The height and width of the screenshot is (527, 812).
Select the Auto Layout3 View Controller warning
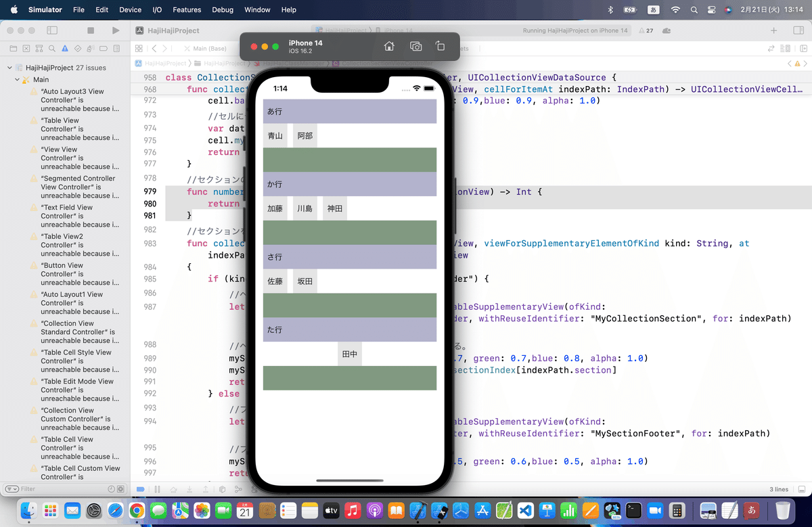tap(76, 99)
